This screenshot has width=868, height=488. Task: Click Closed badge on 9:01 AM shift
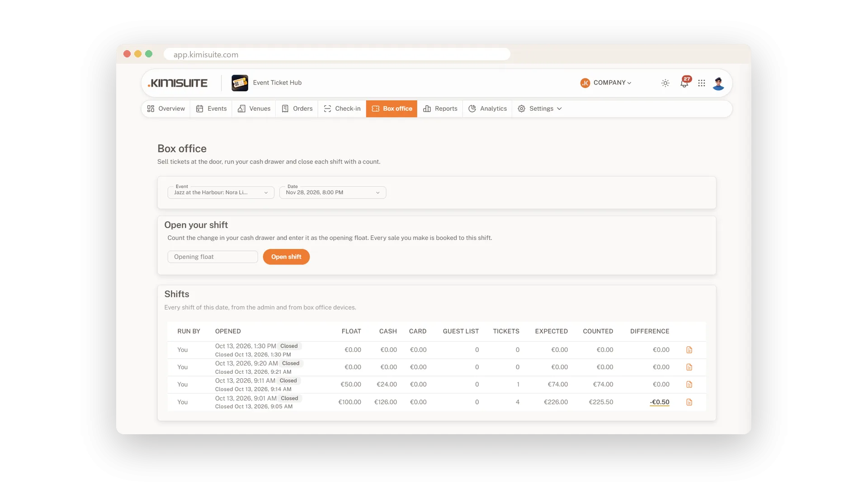(x=289, y=398)
